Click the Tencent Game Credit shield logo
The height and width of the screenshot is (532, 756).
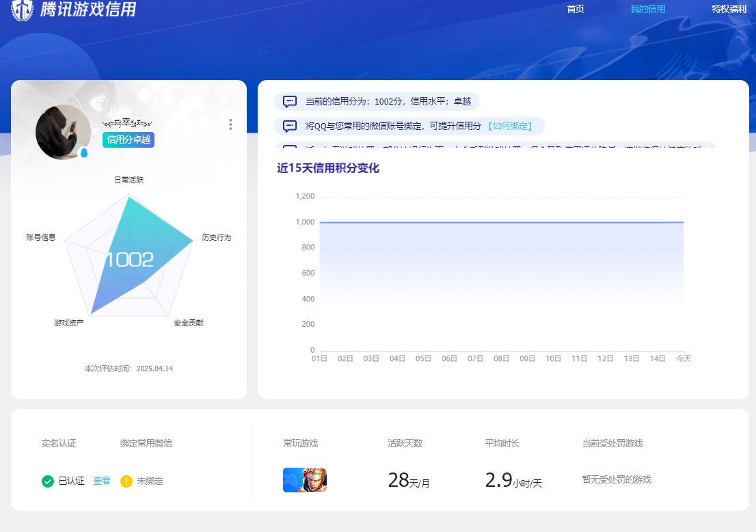pyautogui.click(x=22, y=10)
